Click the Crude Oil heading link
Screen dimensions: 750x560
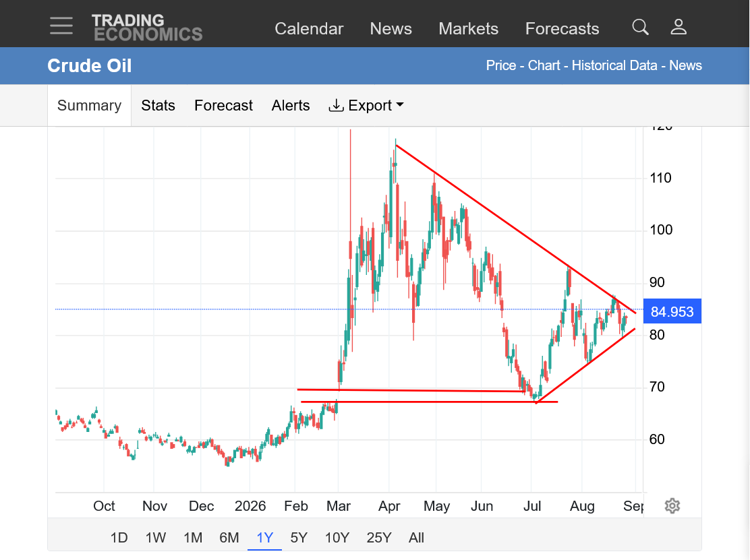tap(90, 66)
